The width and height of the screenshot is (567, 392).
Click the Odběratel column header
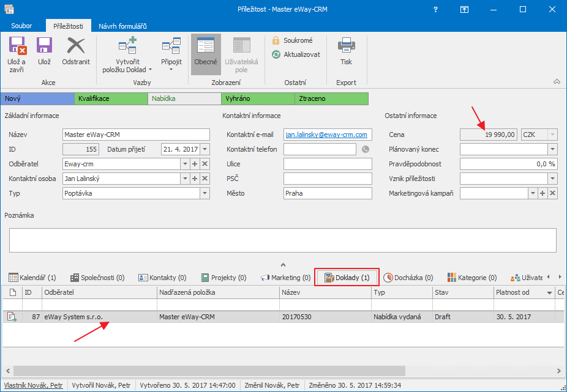(99, 293)
